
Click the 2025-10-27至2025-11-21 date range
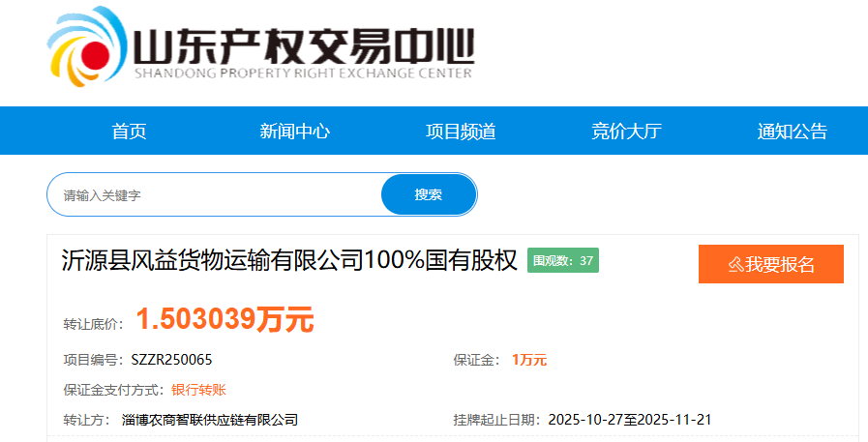[629, 420]
